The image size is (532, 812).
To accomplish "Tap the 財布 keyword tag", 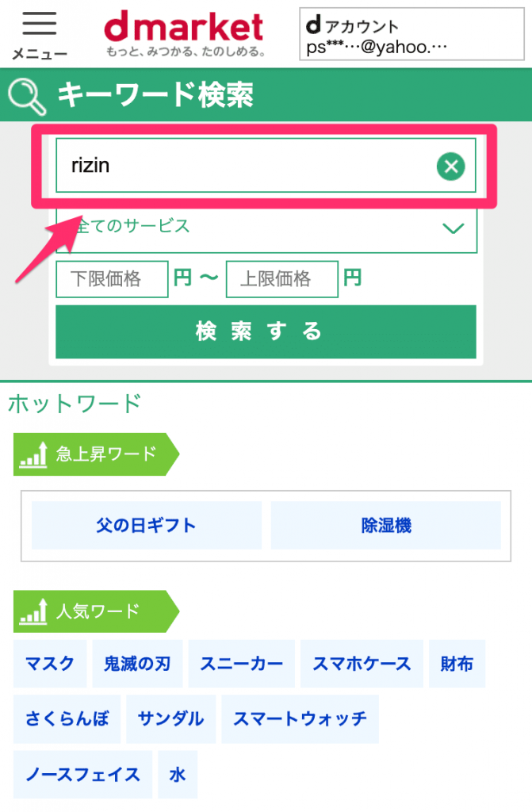I will pyautogui.click(x=457, y=664).
